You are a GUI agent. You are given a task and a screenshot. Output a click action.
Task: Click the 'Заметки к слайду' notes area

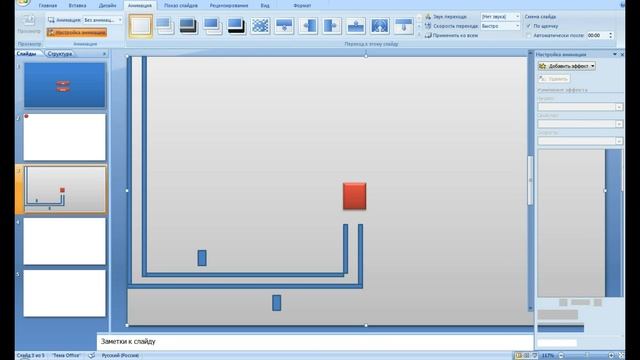tap(315, 341)
